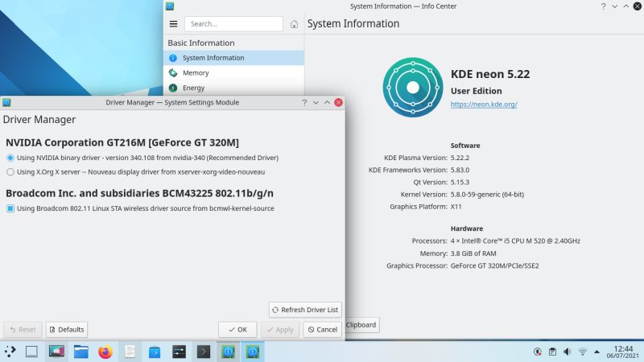This screenshot has width=644, height=362.
Task: Open the Wi-Fi network tray icon
Action: pos(582,352)
